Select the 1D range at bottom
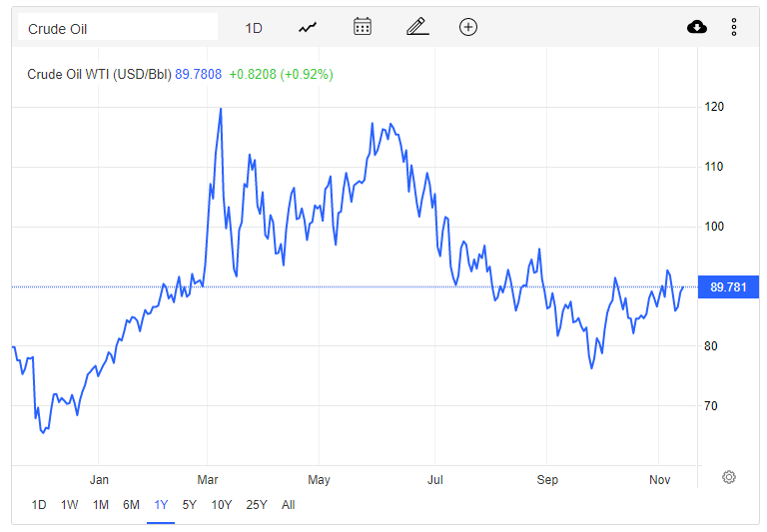The width and height of the screenshot is (767, 532). pyautogui.click(x=39, y=505)
